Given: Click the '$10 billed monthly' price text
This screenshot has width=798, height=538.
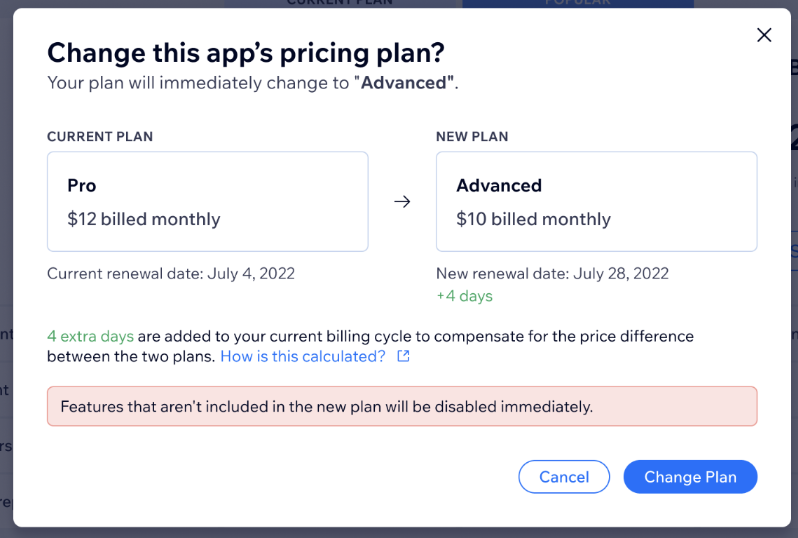Looking at the screenshot, I should click(533, 219).
